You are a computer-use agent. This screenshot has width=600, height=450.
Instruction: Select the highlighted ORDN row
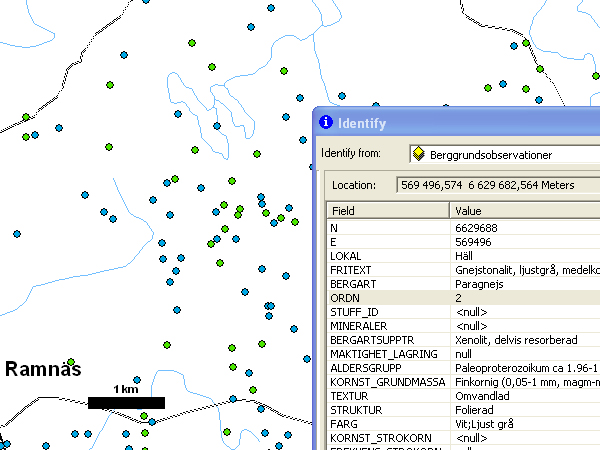463,298
